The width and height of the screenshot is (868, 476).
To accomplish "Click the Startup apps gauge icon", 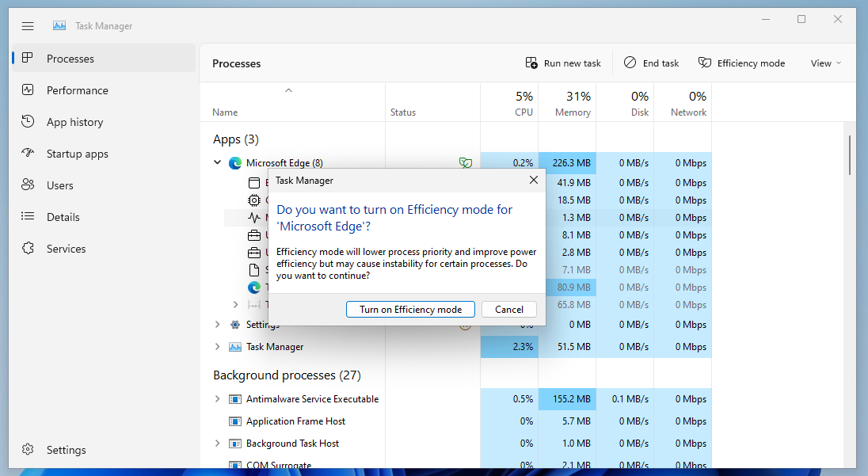I will pyautogui.click(x=28, y=153).
